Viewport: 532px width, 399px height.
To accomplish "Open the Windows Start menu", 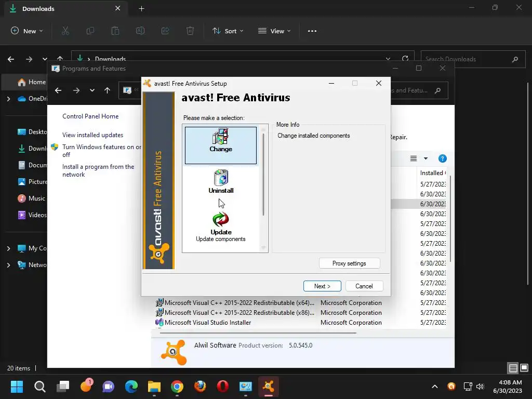I will click(17, 387).
